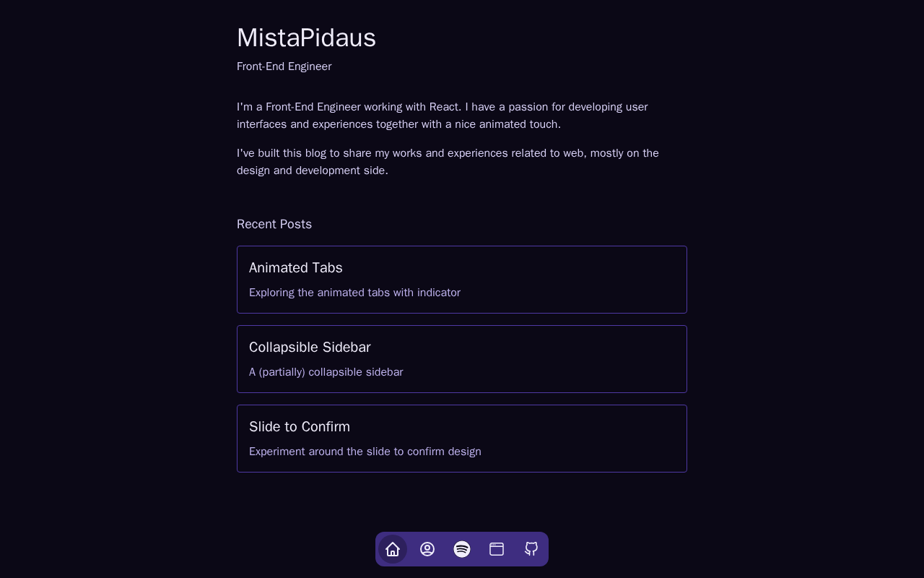
Task: Click the Front-End Engineer subtitle
Action: [x=284, y=66]
